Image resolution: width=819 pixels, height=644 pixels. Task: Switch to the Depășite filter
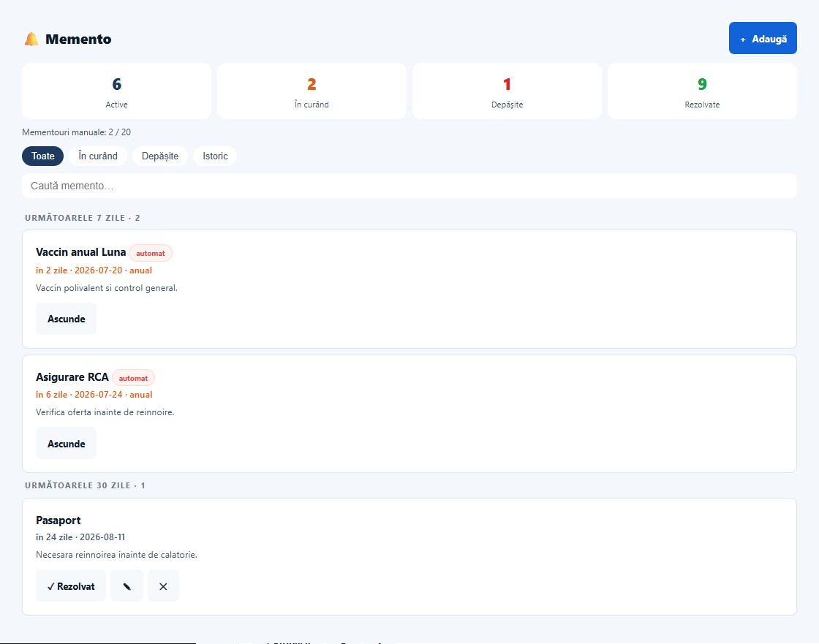pyautogui.click(x=160, y=156)
